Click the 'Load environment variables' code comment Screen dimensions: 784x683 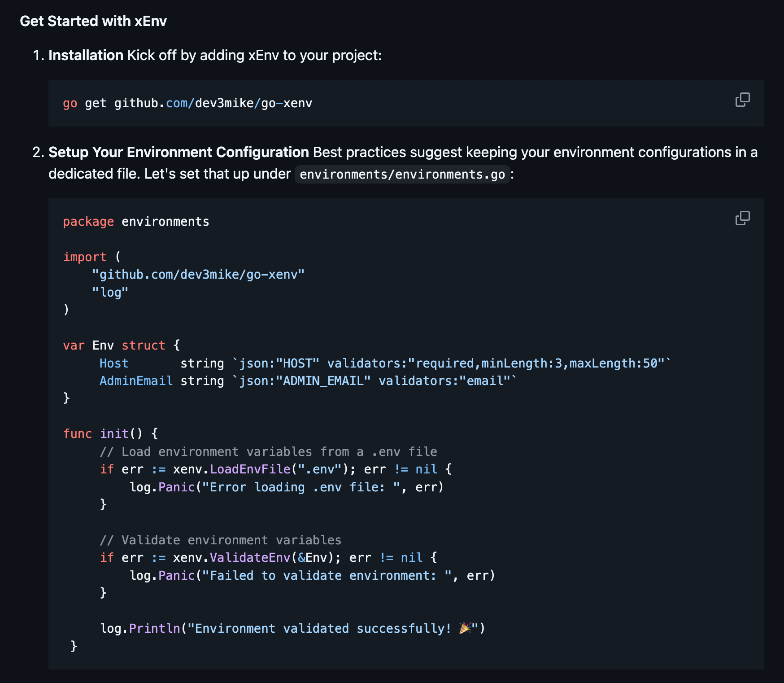pyautogui.click(x=268, y=452)
